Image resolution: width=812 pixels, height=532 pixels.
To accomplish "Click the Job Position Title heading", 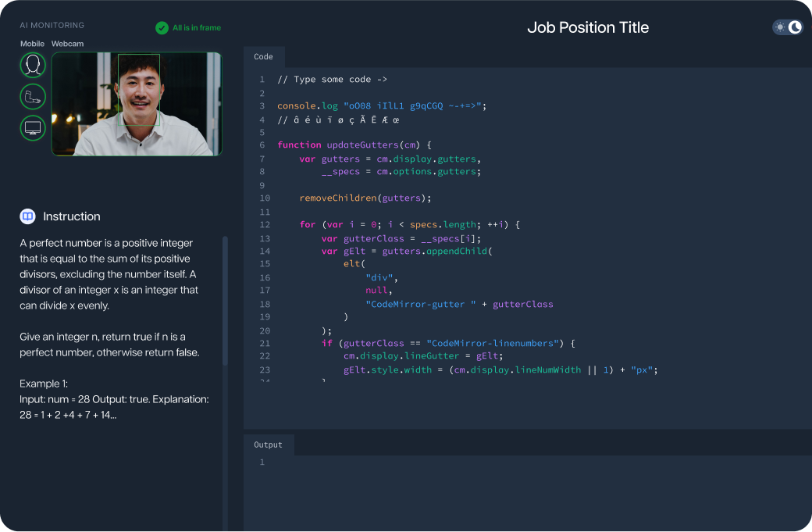I will coord(588,28).
